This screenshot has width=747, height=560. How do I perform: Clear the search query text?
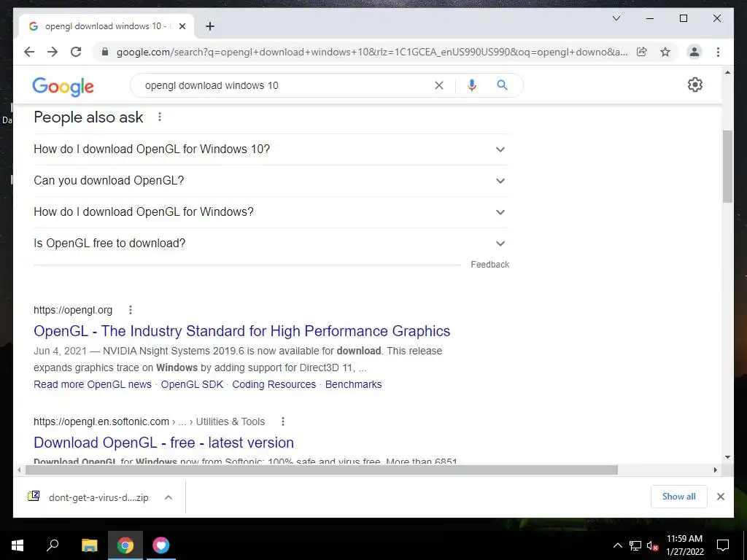438,85
